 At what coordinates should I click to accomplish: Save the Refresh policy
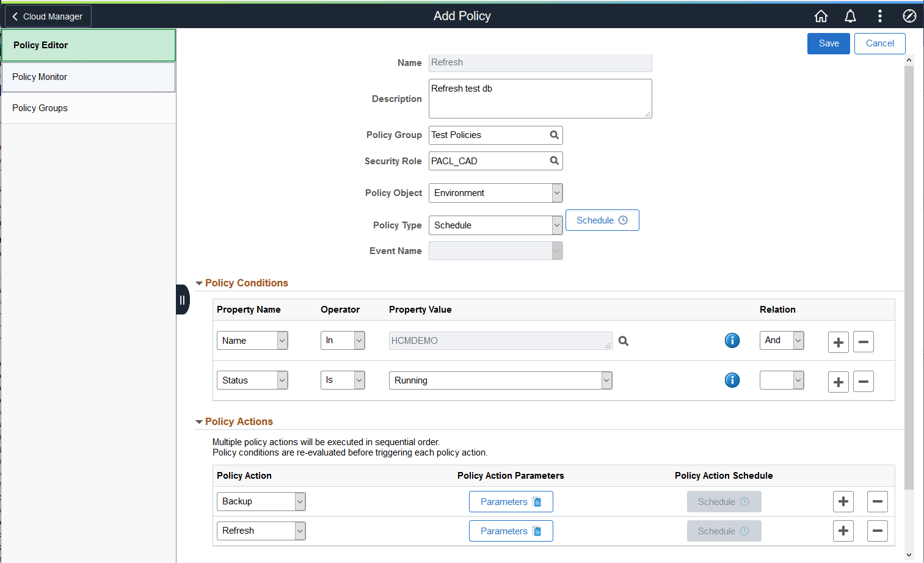click(x=828, y=43)
